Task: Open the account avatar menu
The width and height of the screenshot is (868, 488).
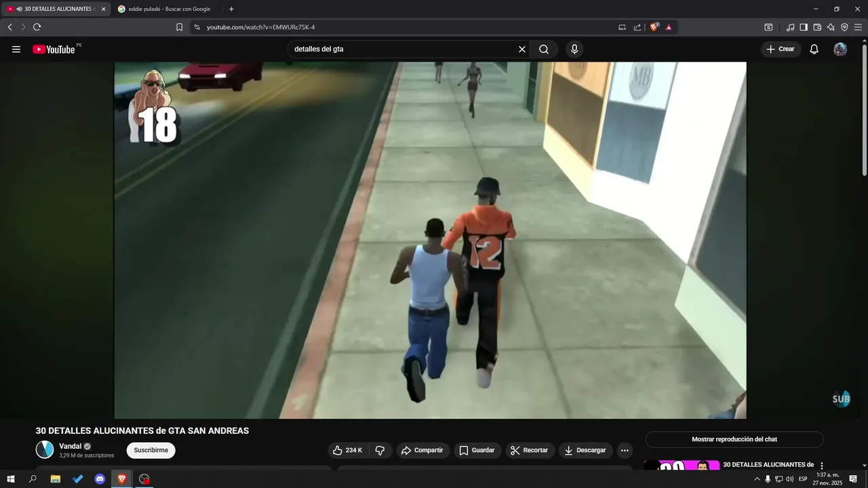Action: (x=840, y=49)
